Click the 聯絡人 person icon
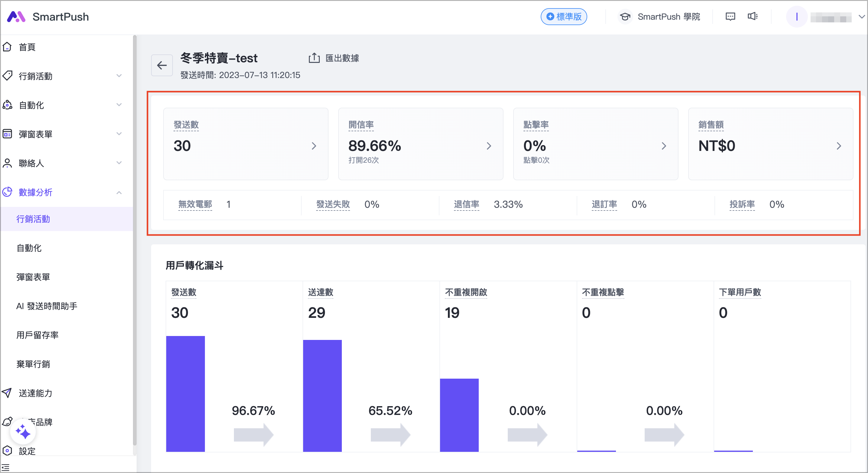868x473 pixels. (x=7, y=163)
